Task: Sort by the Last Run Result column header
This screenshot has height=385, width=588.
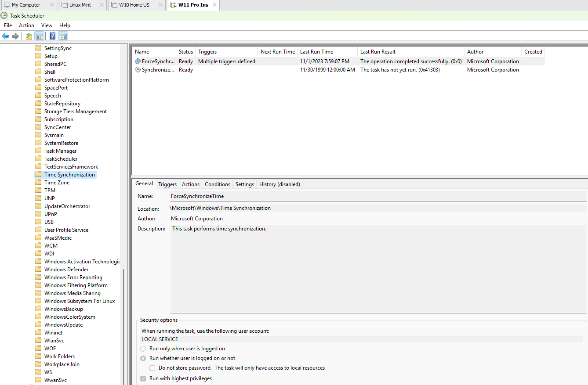Action: point(411,52)
